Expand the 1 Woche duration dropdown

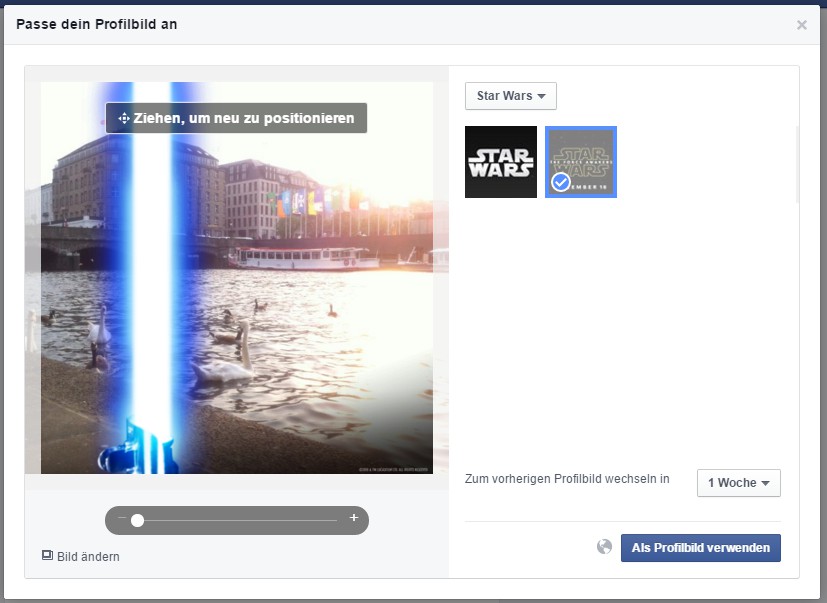point(738,483)
